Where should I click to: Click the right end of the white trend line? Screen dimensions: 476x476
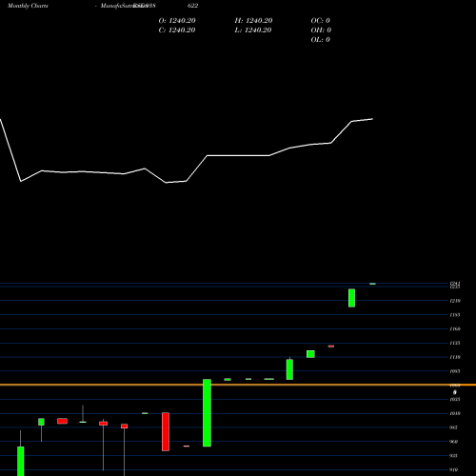(372, 119)
